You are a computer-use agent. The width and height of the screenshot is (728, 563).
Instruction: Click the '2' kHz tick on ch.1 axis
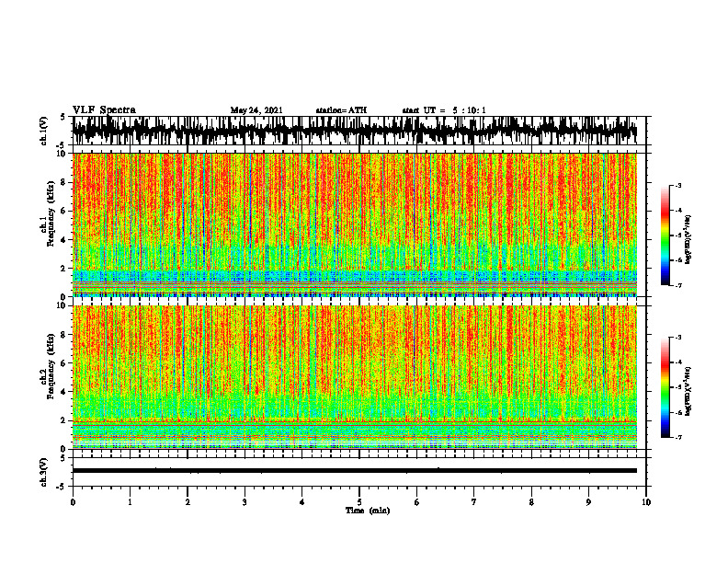(x=64, y=269)
